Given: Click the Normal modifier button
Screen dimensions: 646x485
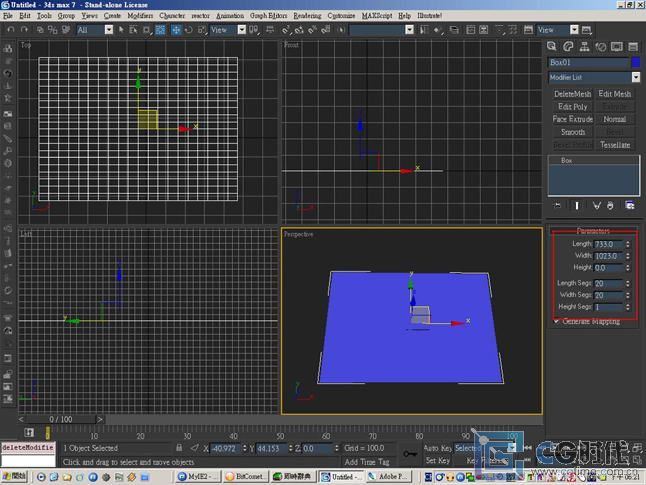Looking at the screenshot, I should [x=614, y=119].
